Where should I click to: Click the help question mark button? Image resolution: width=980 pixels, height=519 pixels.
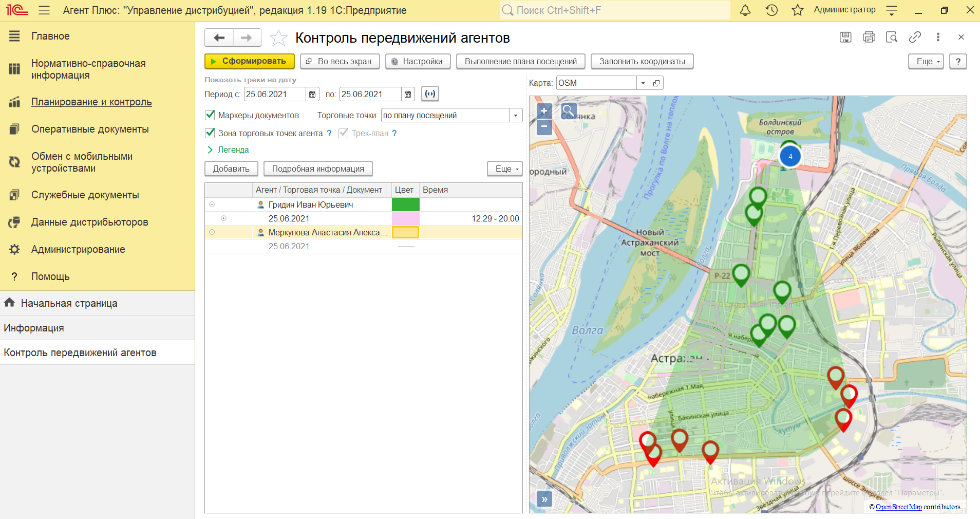click(958, 61)
